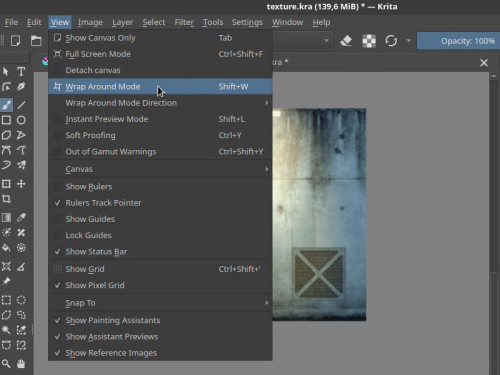
Task: Select the Pan hand tool
Action: coord(21,364)
